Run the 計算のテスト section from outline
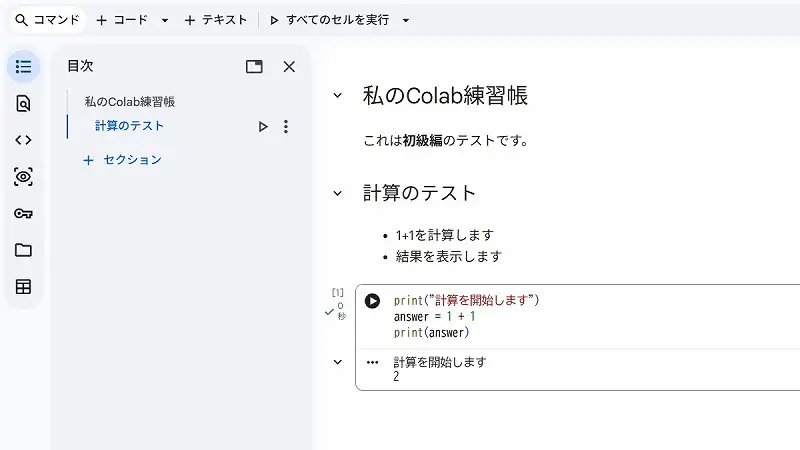 (263, 127)
